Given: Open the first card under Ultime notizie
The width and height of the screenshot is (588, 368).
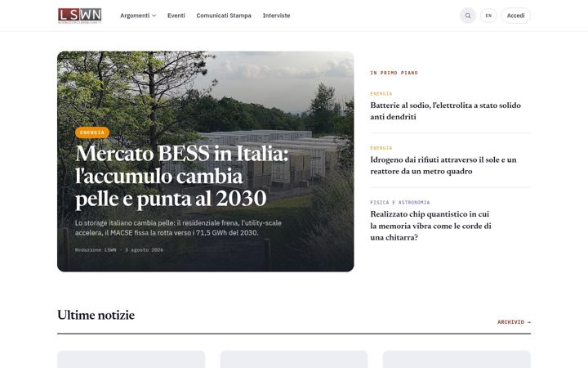Looking at the screenshot, I should tap(131, 359).
